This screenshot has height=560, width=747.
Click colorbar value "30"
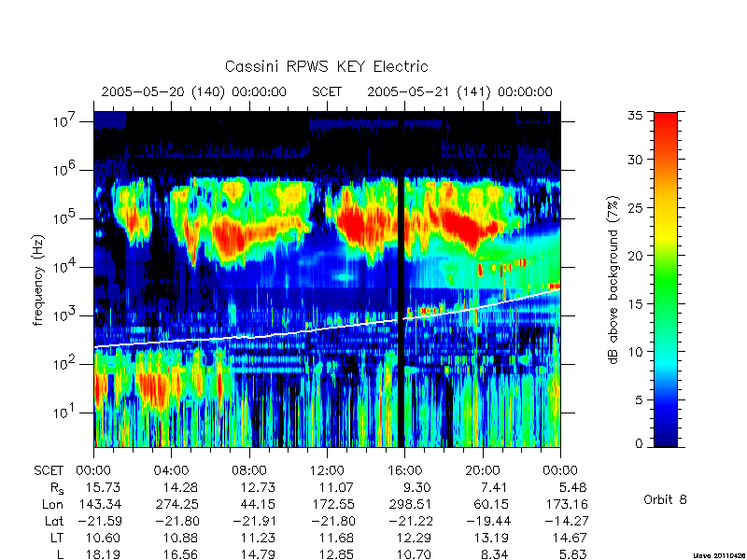click(635, 160)
